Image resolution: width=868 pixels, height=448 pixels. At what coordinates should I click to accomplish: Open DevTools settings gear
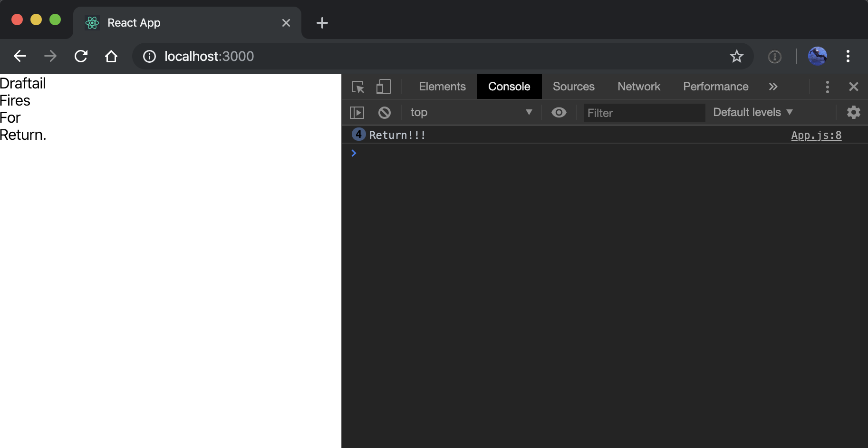(854, 112)
